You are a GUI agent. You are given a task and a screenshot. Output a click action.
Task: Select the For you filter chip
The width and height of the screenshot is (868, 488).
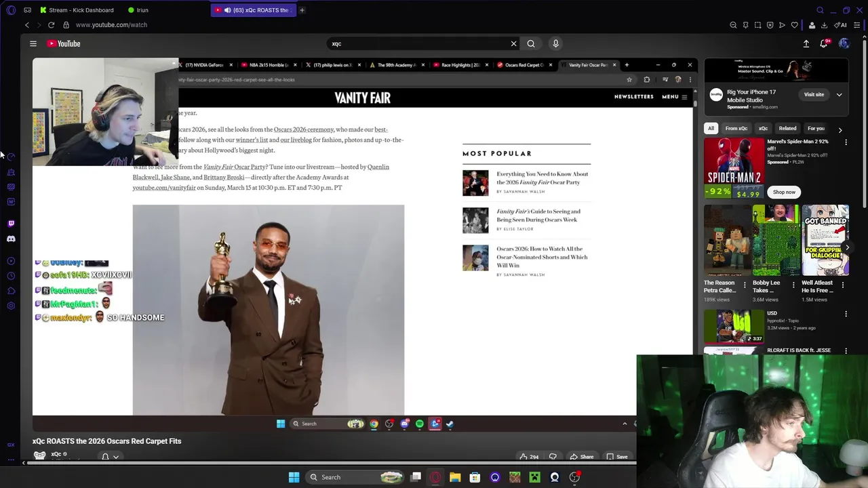[816, 128]
